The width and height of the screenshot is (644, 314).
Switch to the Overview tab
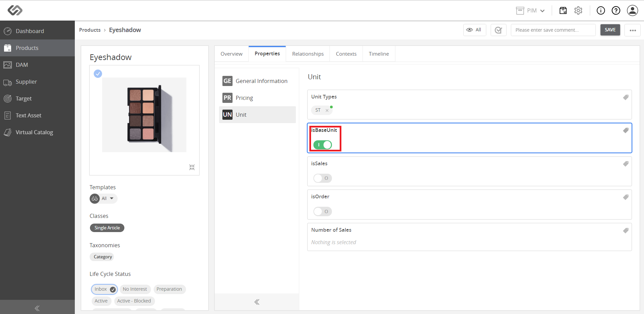(232, 54)
